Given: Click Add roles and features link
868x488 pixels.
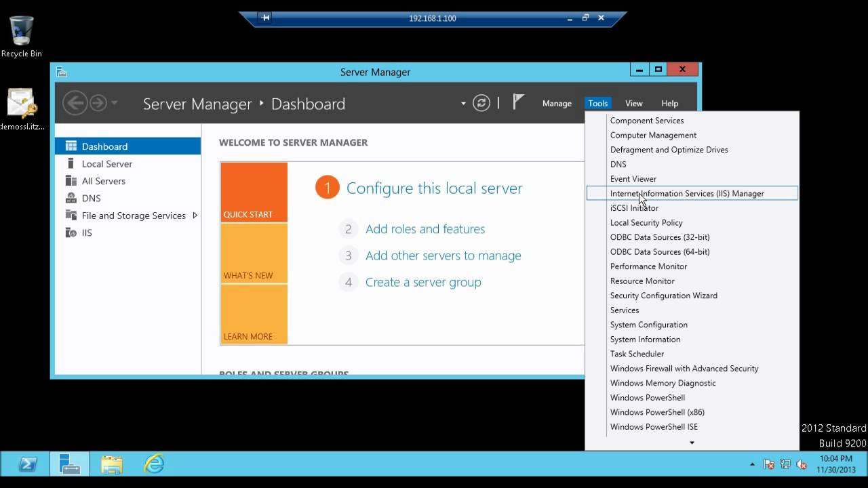Looking at the screenshot, I should point(425,229).
